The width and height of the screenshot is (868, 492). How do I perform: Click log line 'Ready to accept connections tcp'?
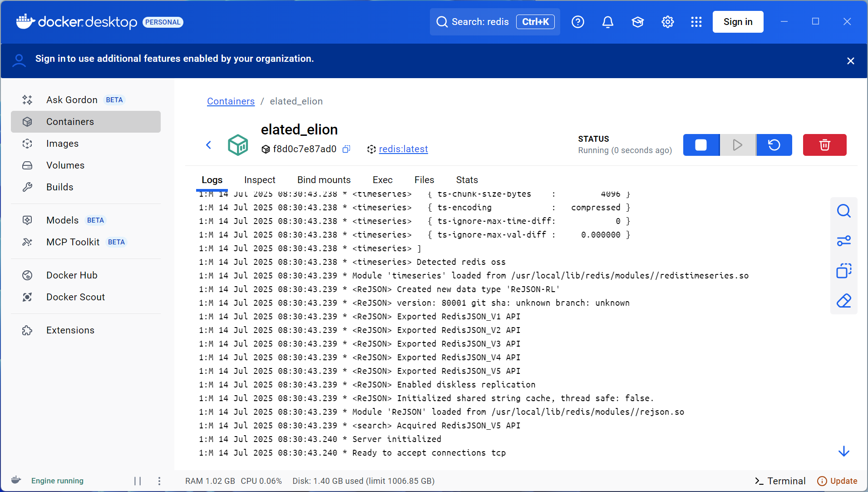coord(352,453)
